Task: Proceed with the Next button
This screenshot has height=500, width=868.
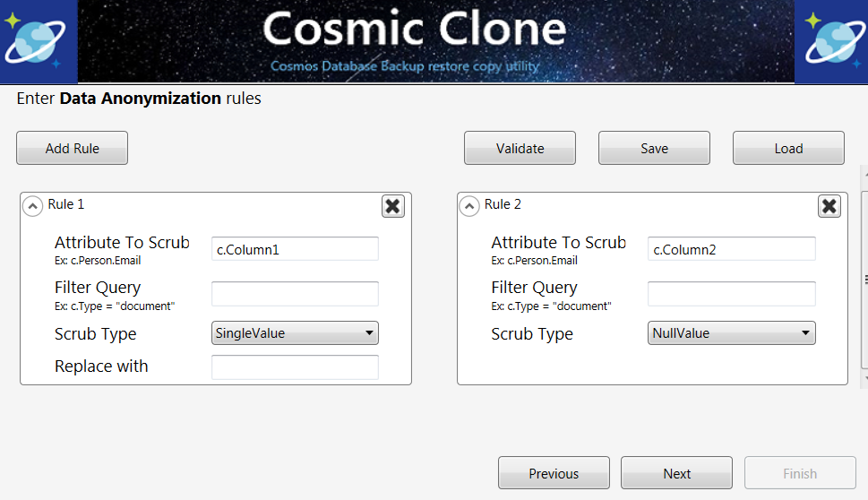Action: (676, 473)
